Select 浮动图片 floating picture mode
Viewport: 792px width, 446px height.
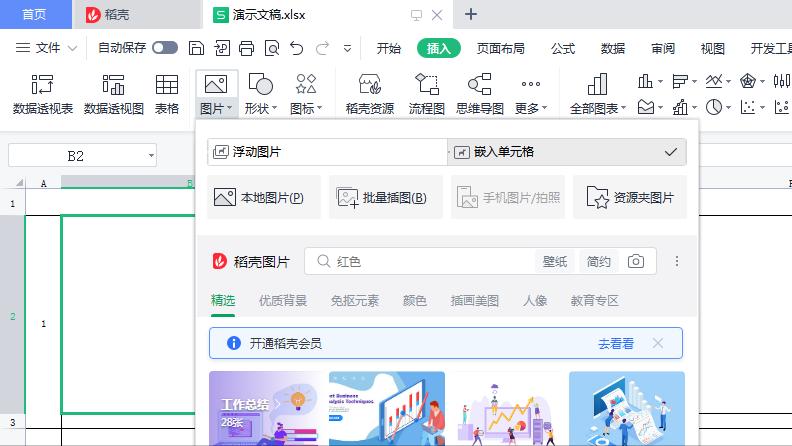pyautogui.click(x=327, y=152)
